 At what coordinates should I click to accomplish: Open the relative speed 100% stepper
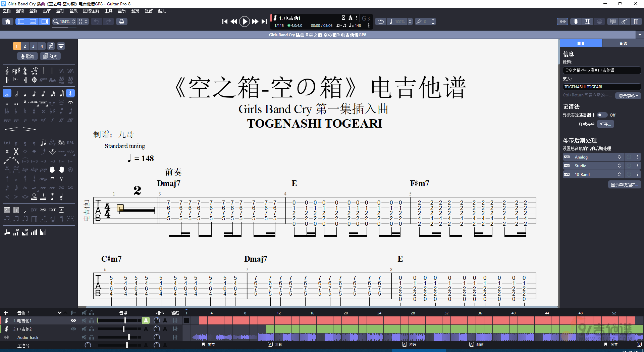point(410,21)
